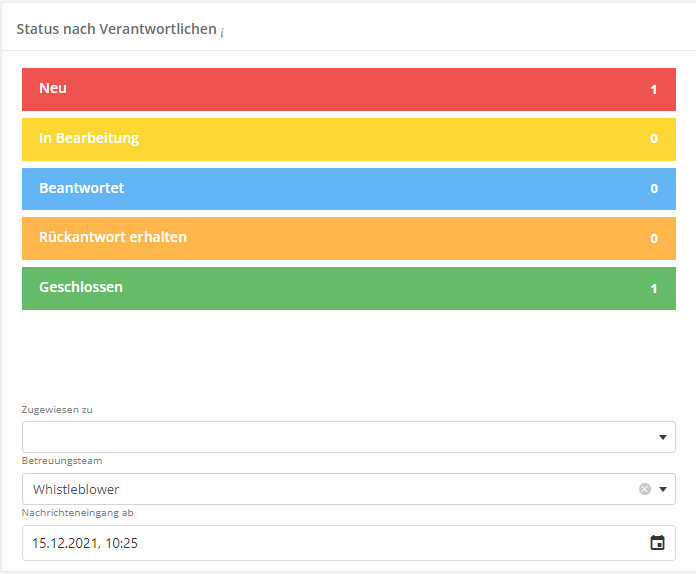Click the info icon beside the panel title
Viewport: 696px width, 574px height.
pos(222,32)
